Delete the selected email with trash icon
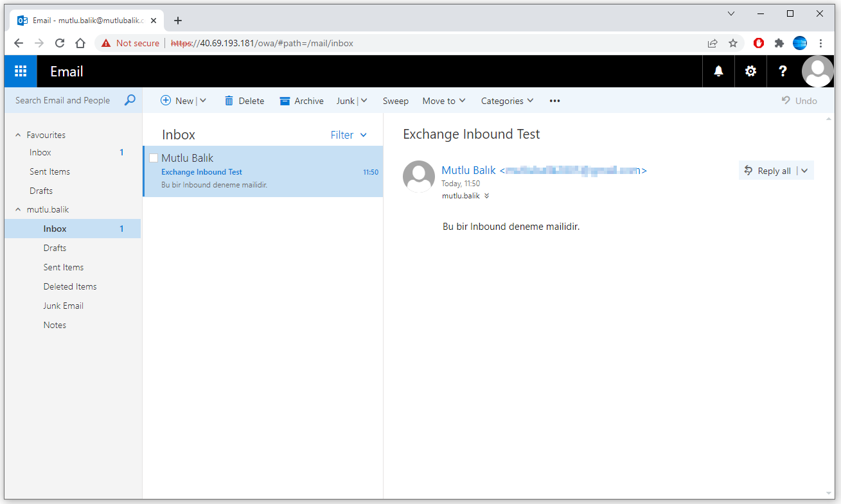The width and height of the screenshot is (841, 504). [x=244, y=101]
